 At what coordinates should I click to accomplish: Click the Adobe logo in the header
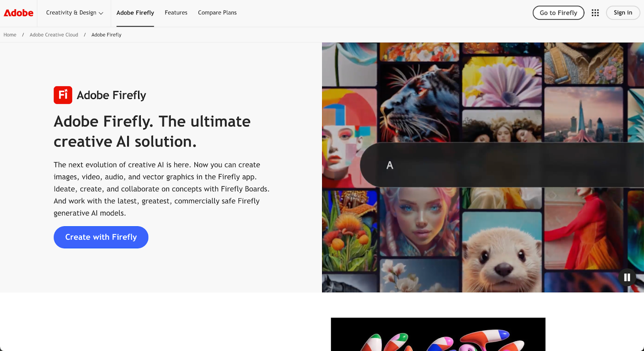pos(19,13)
